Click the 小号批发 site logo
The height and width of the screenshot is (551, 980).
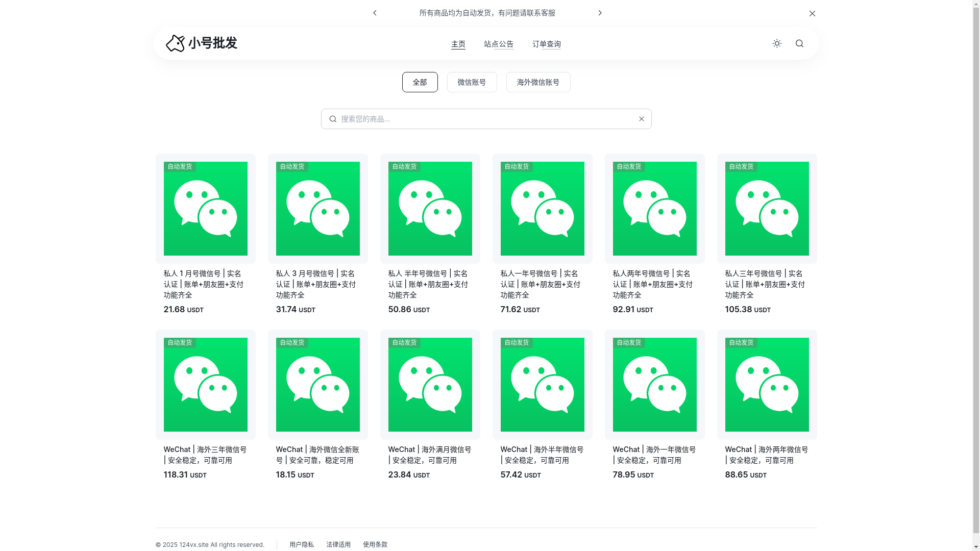click(x=202, y=43)
